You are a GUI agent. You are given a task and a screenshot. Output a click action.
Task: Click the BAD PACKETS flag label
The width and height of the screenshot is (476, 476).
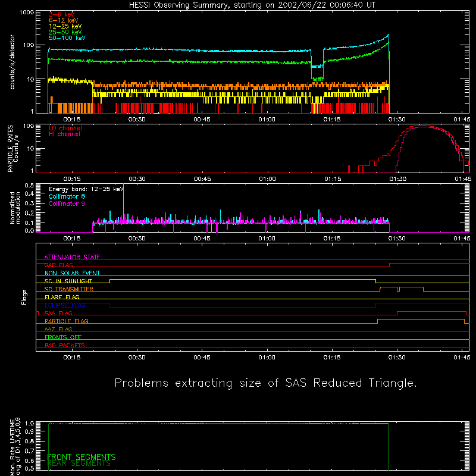(65, 345)
